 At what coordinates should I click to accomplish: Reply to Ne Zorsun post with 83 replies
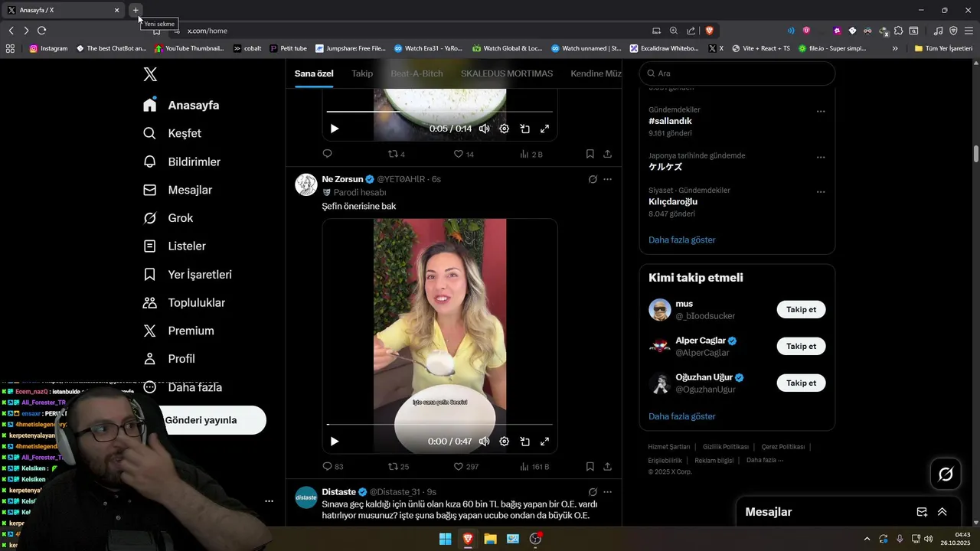click(333, 466)
